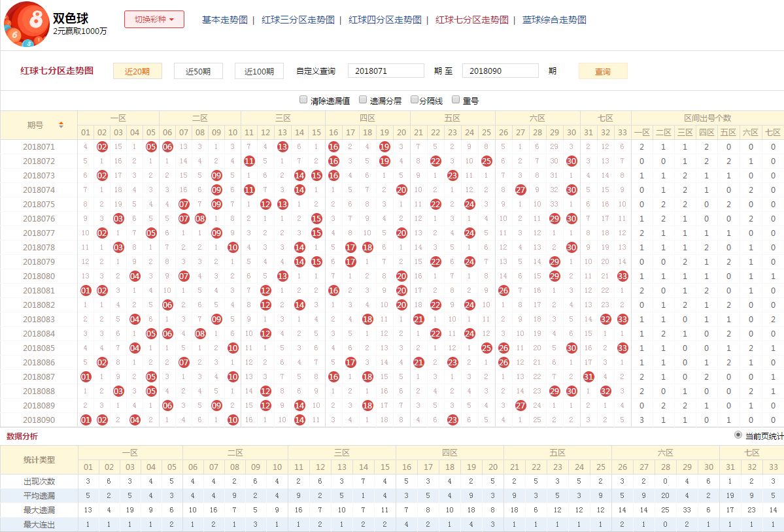Screen dimensions: 784x532
Task: Open 基本走势图 chart link
Action: tap(224, 20)
